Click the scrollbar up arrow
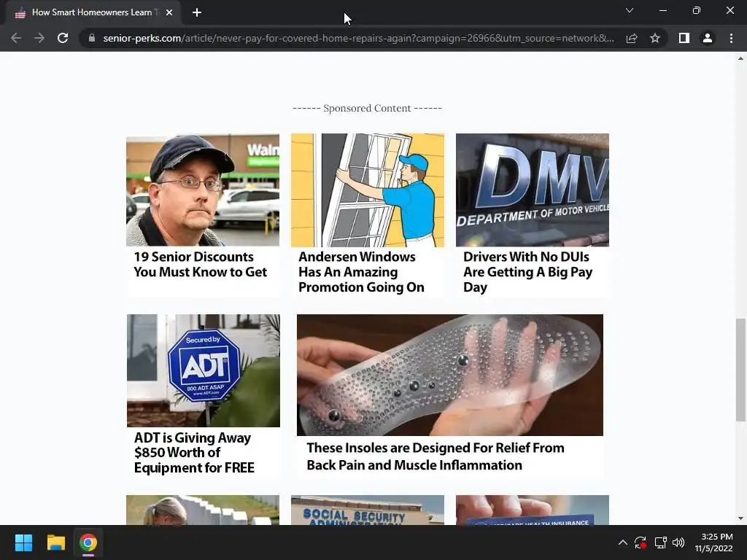Viewport: 747px width, 560px height. 740,58
